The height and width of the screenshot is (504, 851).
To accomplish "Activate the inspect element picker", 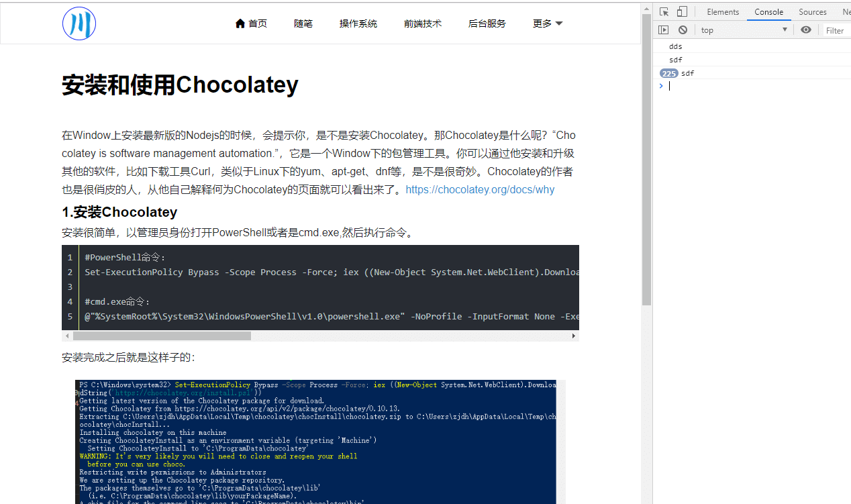I will pyautogui.click(x=664, y=12).
